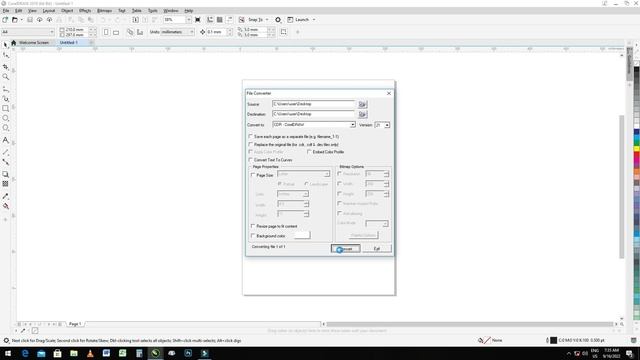Open Options gear icon in toolbar
The width and height of the screenshot is (640, 360).
[278, 20]
